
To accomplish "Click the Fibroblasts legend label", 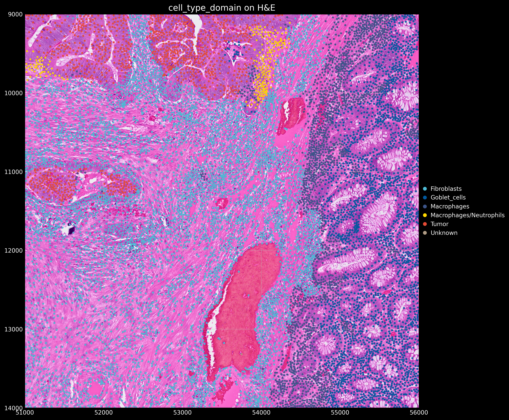I will pos(446,189).
